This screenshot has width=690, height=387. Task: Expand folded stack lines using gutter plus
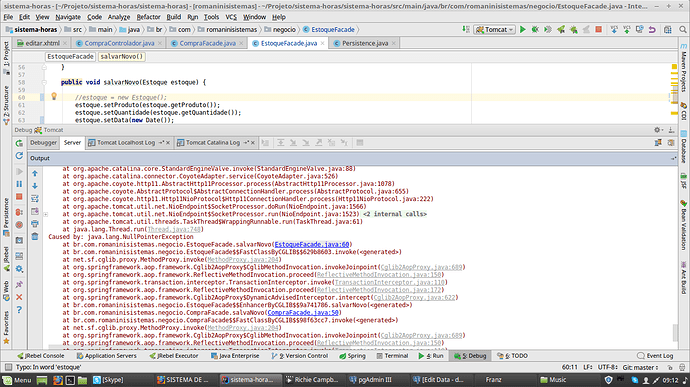(45, 214)
